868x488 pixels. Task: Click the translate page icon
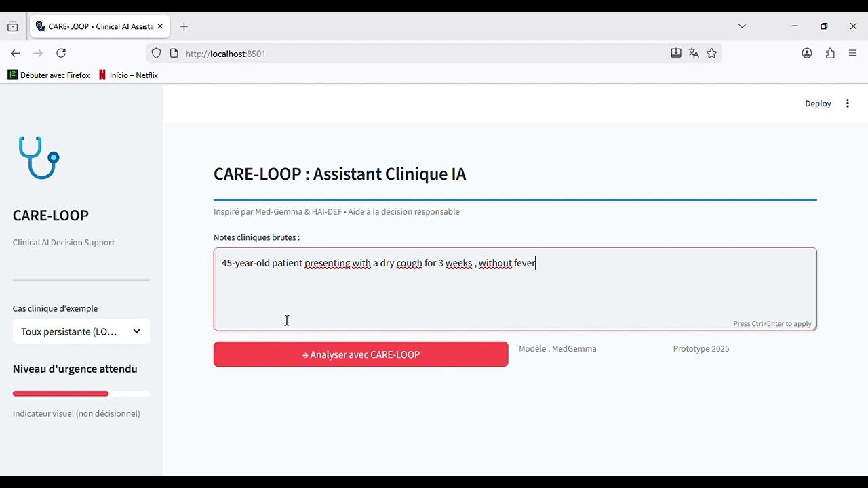tap(694, 54)
